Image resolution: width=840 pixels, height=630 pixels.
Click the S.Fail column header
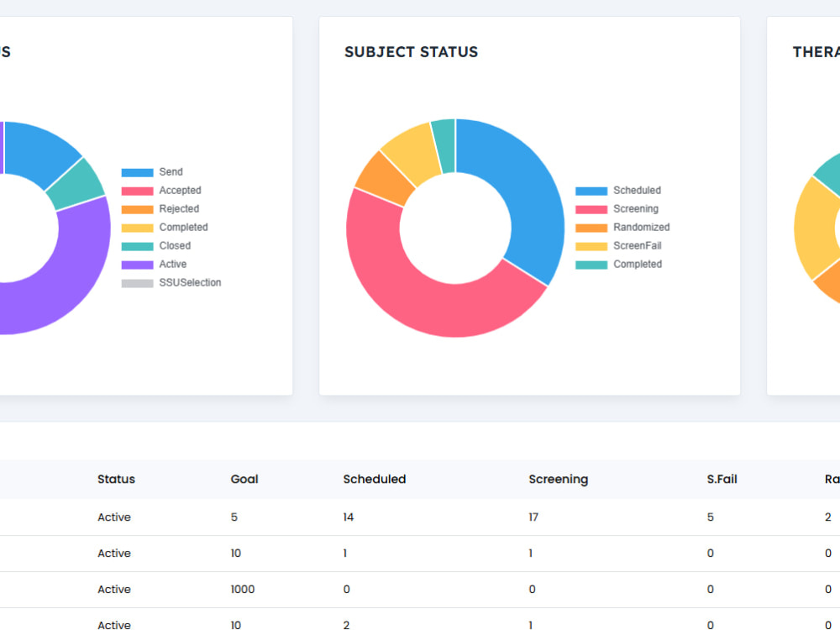(x=722, y=480)
